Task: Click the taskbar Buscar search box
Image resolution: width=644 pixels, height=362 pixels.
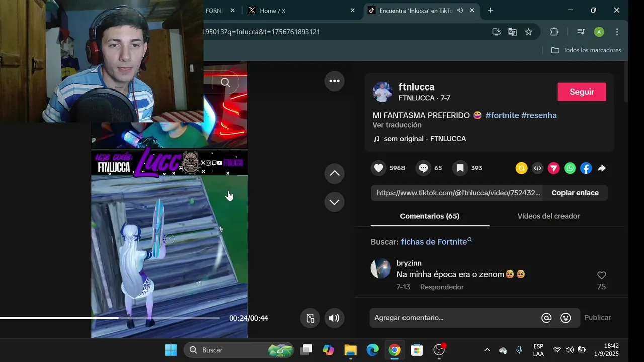Action: coord(239,350)
